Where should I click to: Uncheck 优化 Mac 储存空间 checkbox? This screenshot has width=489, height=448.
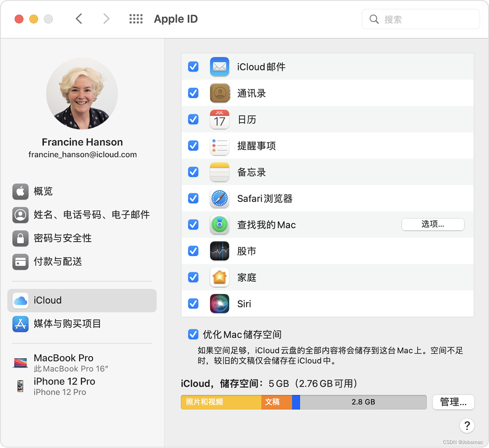(193, 334)
